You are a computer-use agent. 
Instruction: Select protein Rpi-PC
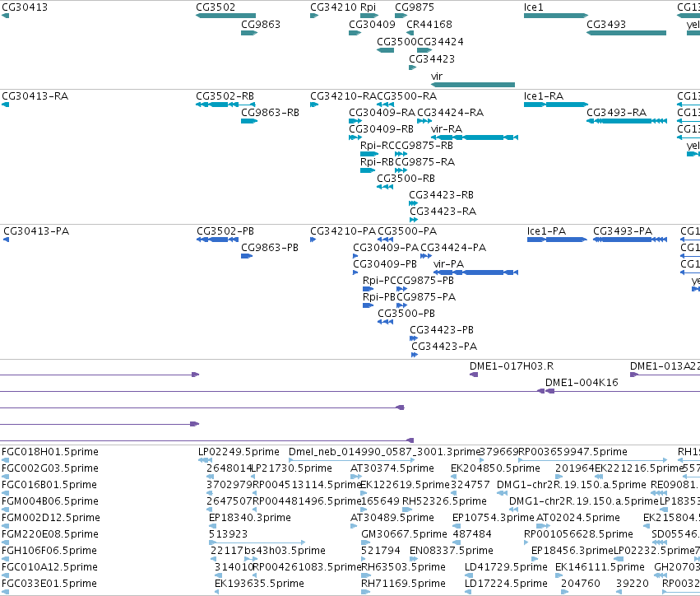coord(379,281)
